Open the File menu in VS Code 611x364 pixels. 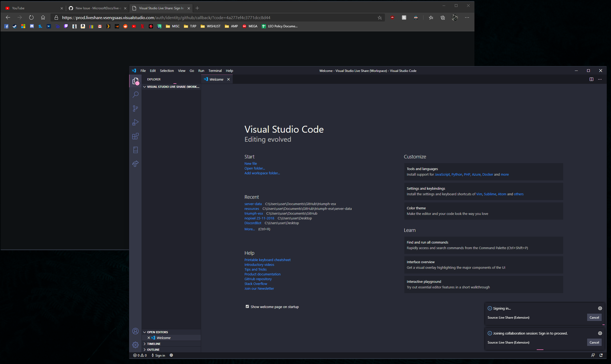(x=143, y=71)
